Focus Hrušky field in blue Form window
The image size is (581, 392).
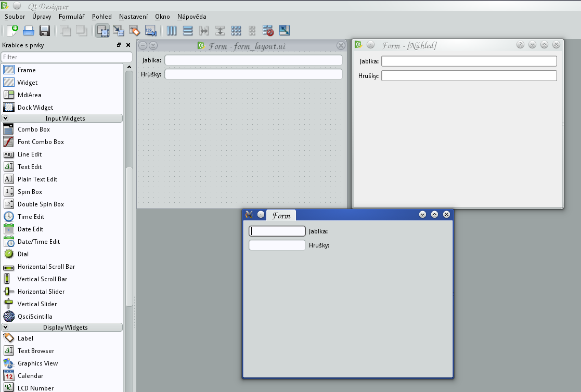(277, 245)
